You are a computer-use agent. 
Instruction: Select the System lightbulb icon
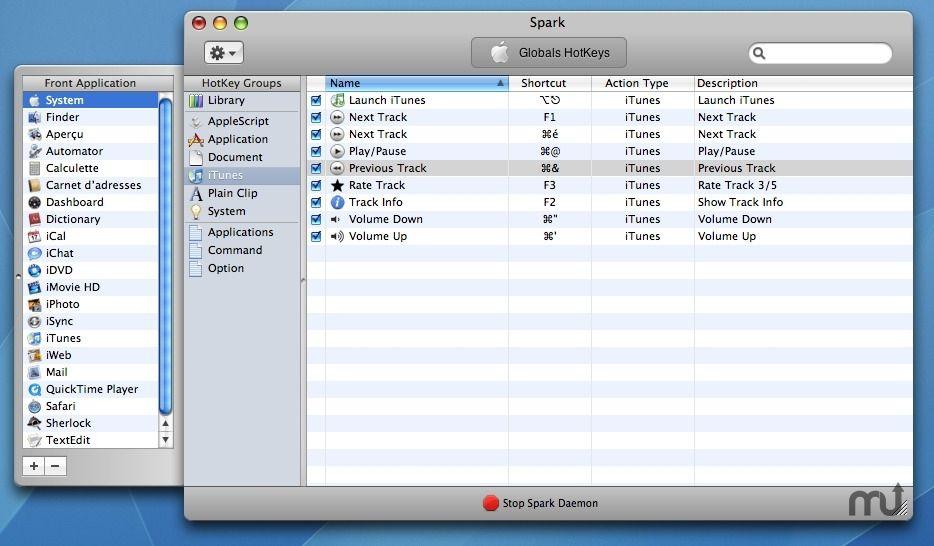196,211
